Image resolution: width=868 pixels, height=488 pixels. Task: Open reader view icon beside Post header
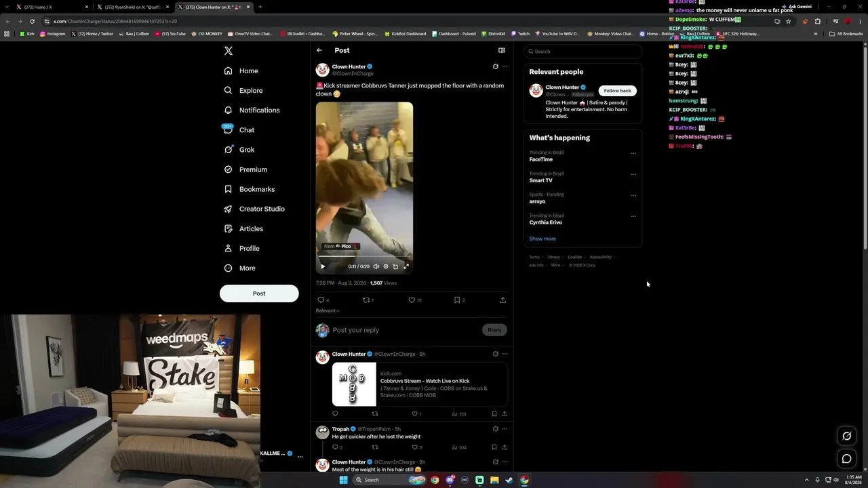[502, 50]
